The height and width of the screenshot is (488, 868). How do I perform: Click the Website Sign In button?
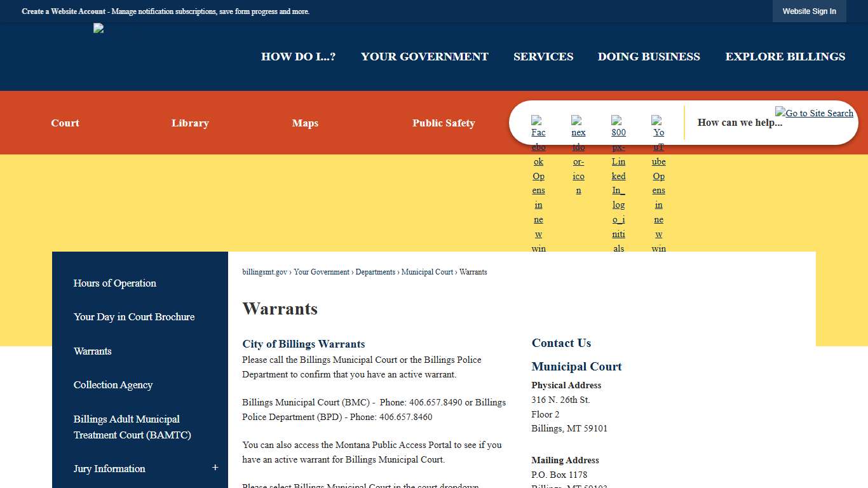(809, 11)
